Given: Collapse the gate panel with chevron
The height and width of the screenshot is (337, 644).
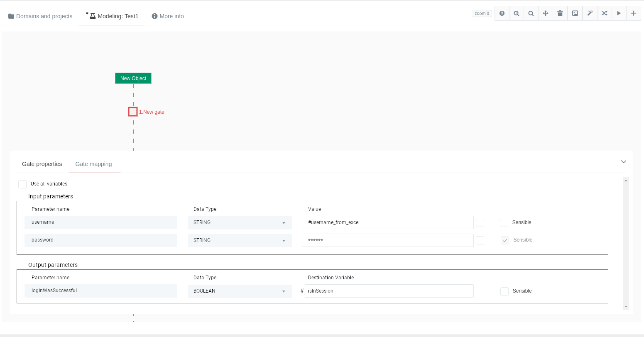Looking at the screenshot, I should click(x=623, y=162).
